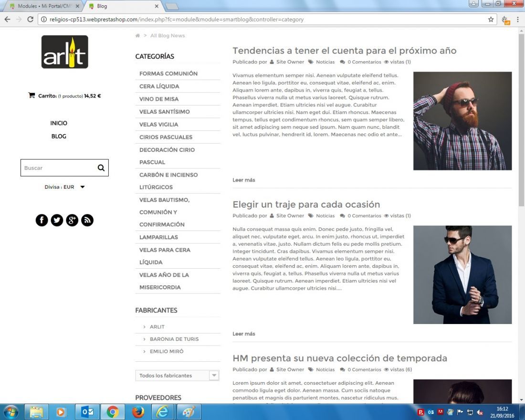
Task: Go to INICIO menu item
Action: 59,123
